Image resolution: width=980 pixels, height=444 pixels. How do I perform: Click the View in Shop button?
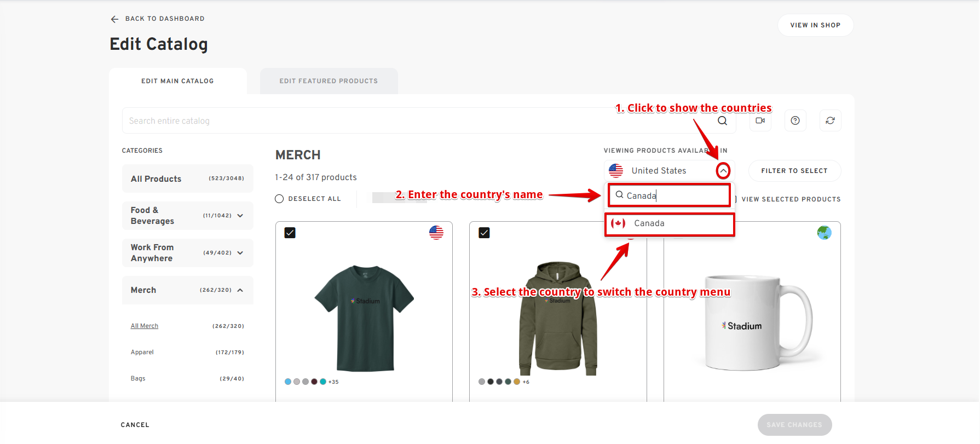click(x=815, y=25)
